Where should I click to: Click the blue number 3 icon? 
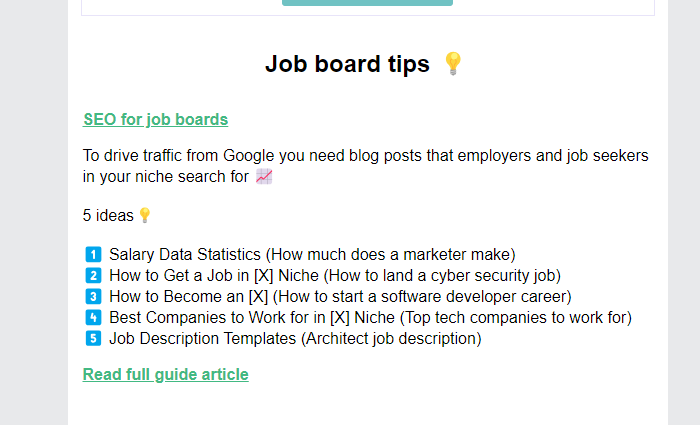pyautogui.click(x=93, y=296)
